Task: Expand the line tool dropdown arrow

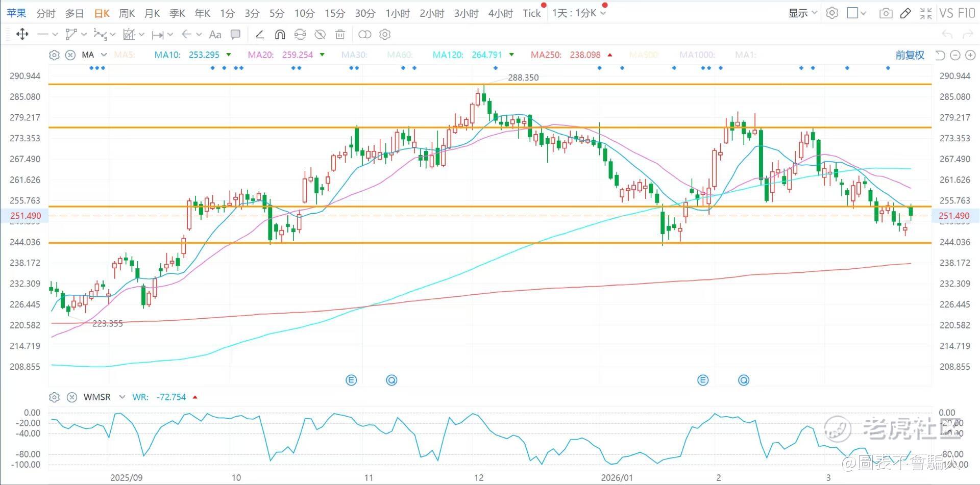Action: 55,35
